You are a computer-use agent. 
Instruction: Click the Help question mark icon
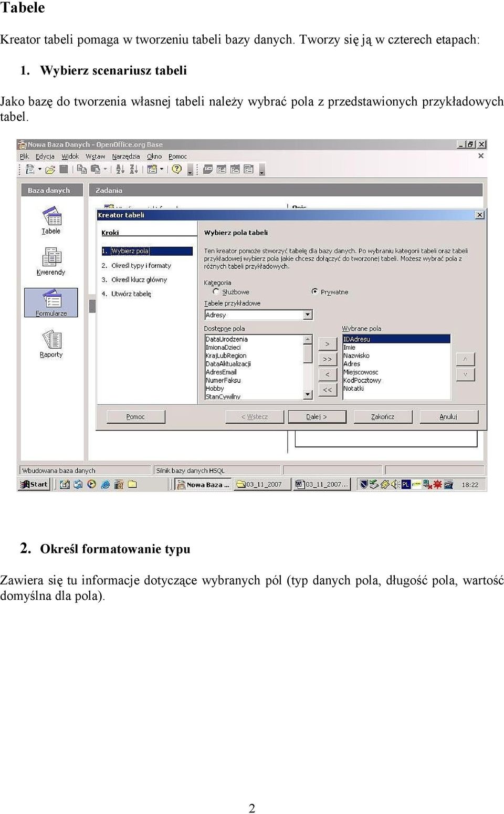pos(177,169)
